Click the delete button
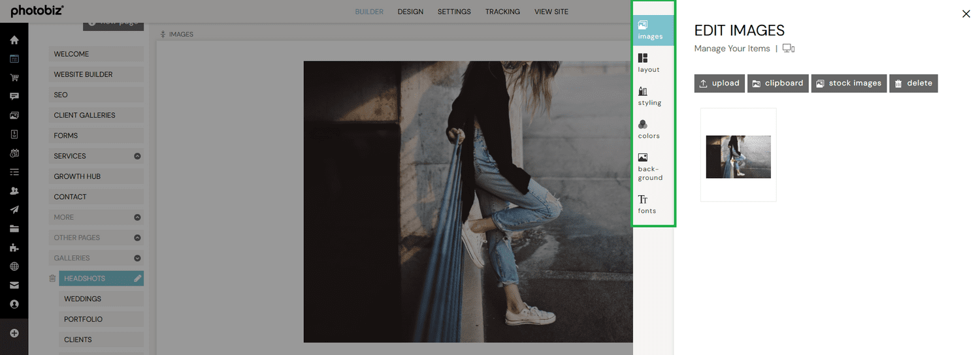This screenshot has width=980, height=355. (x=913, y=84)
